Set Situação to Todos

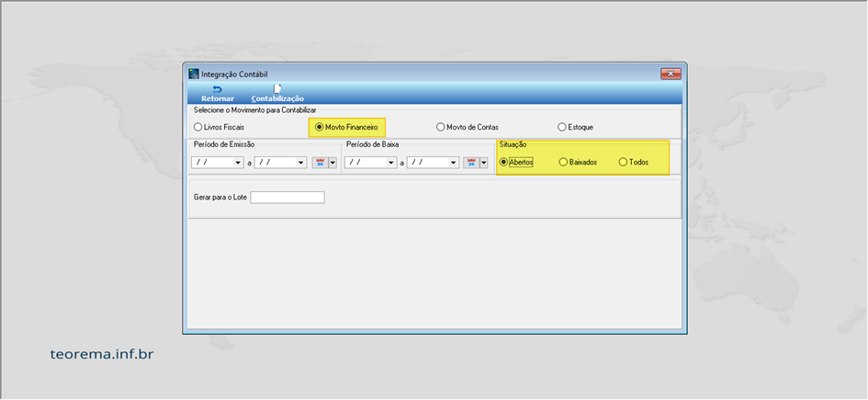click(x=634, y=163)
